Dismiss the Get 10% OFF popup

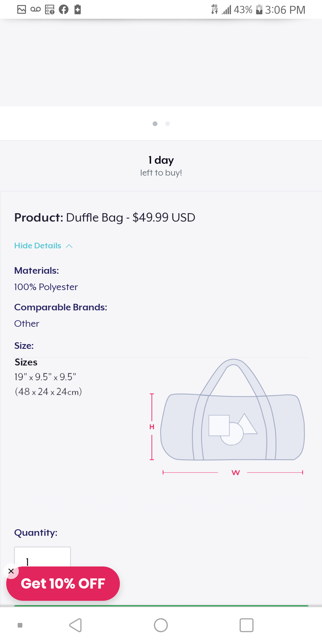(x=11, y=571)
